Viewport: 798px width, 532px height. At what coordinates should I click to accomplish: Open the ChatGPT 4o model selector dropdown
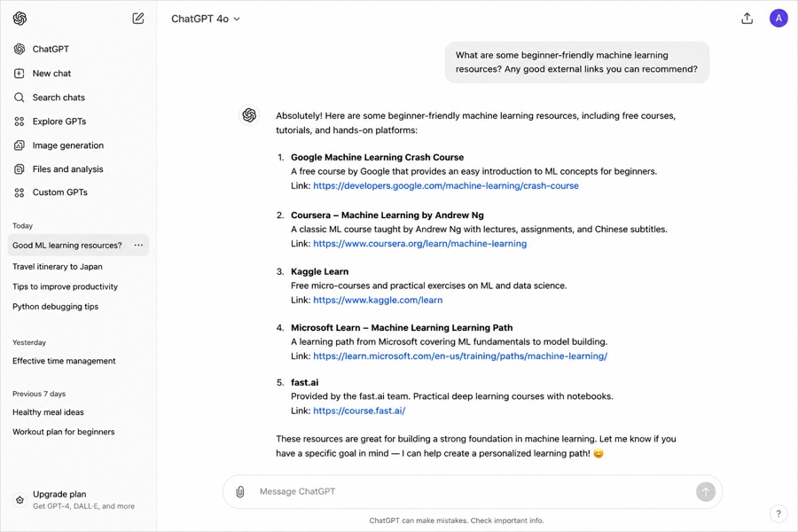206,19
